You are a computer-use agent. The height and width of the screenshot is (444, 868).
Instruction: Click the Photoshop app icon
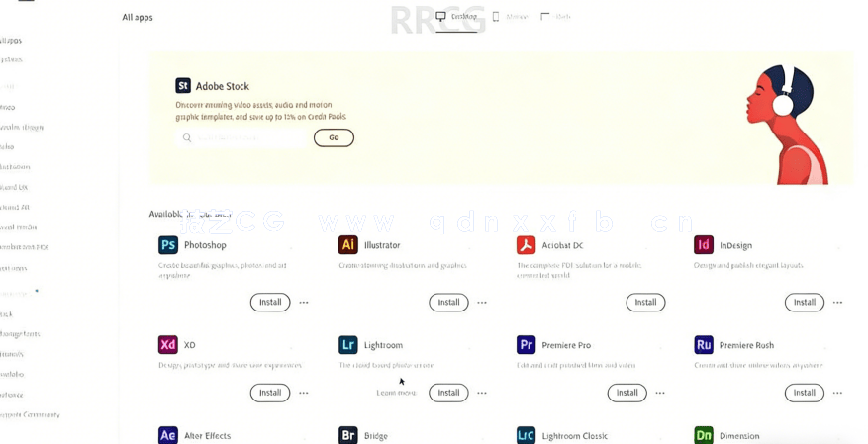[168, 245]
